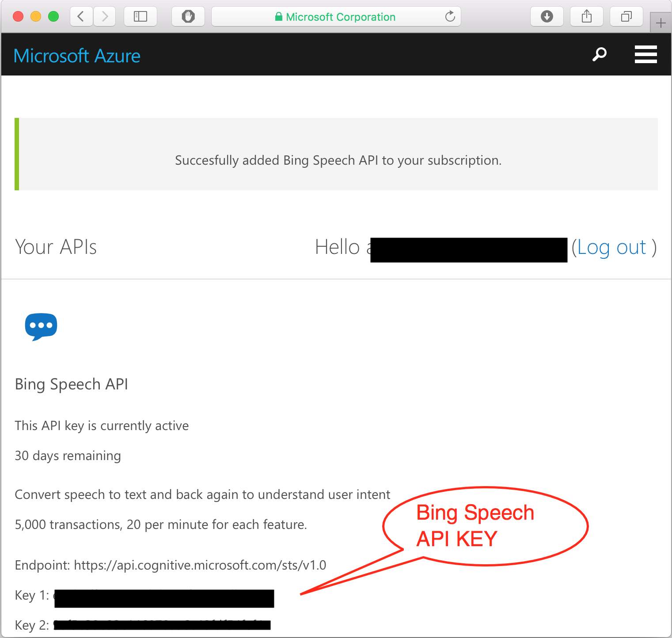Click 'This API key is currently active'
This screenshot has width=672, height=638.
(102, 426)
